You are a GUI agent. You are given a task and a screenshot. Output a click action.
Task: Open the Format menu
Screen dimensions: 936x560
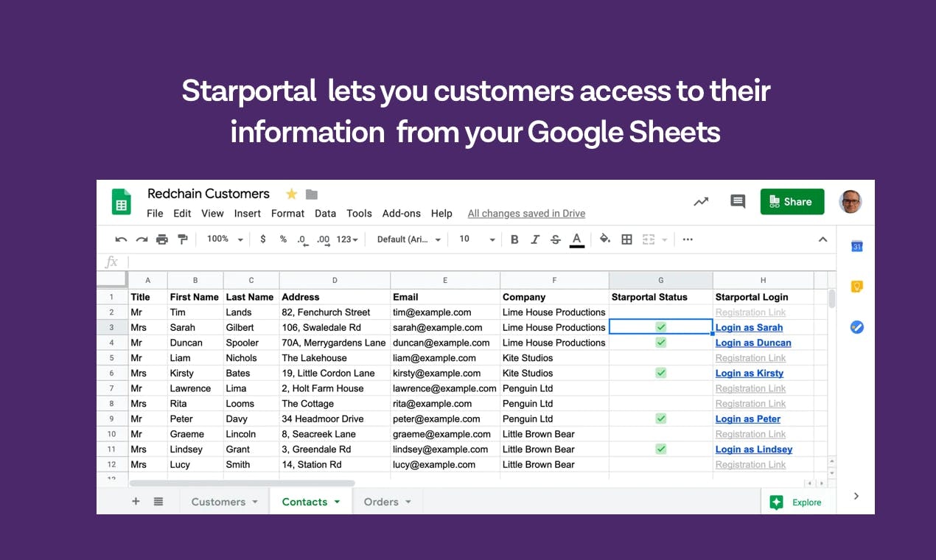coord(287,213)
